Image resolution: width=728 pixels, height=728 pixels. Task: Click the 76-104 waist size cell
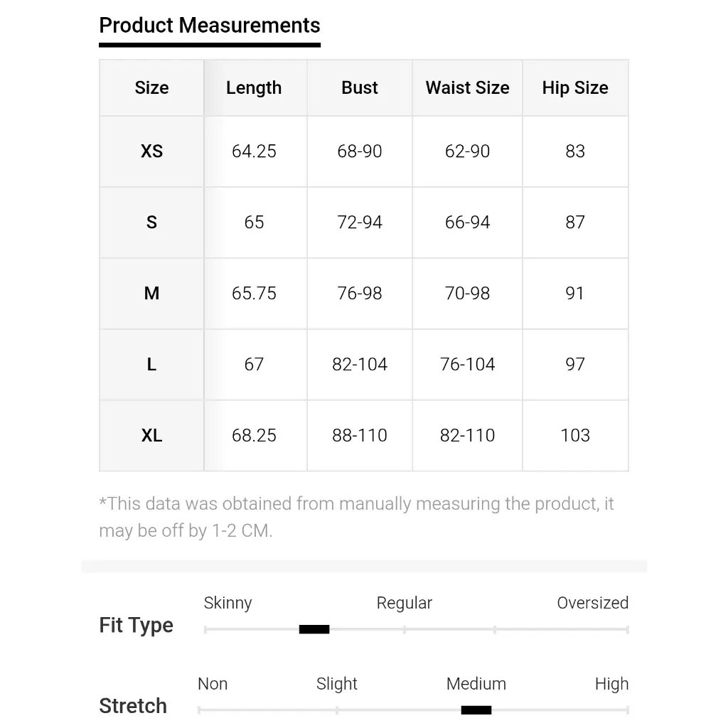(x=467, y=365)
